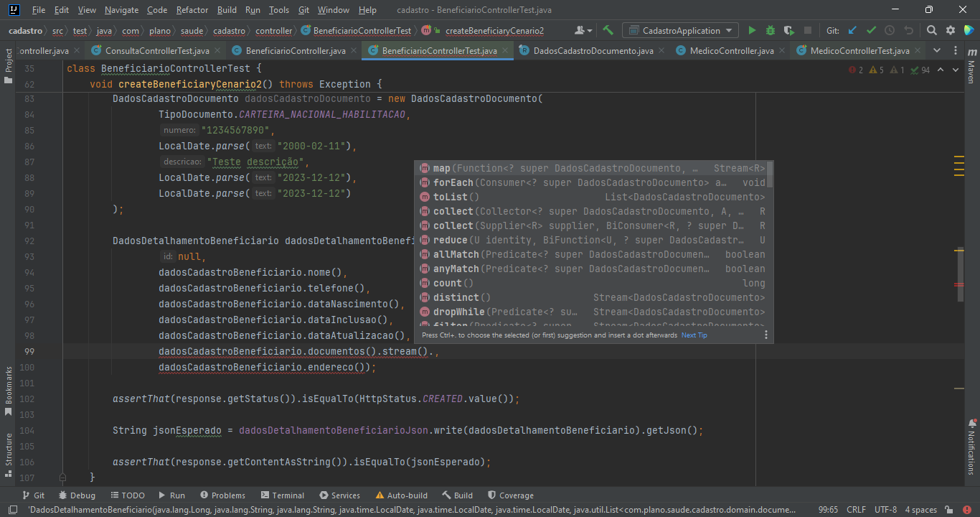The height and width of the screenshot is (517, 980).
Task: Open the Notifications tool window
Action: [x=971, y=445]
